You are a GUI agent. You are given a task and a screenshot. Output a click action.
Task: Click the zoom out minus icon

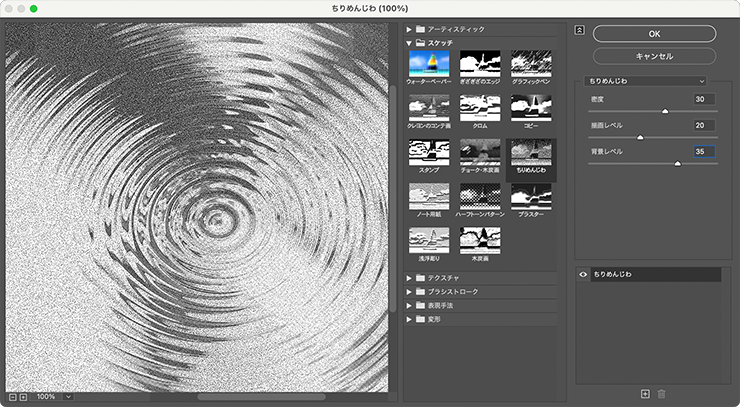11,397
